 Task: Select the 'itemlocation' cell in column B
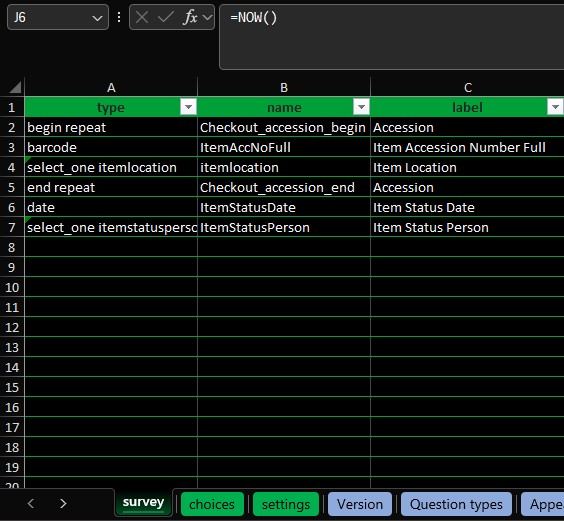pos(284,167)
